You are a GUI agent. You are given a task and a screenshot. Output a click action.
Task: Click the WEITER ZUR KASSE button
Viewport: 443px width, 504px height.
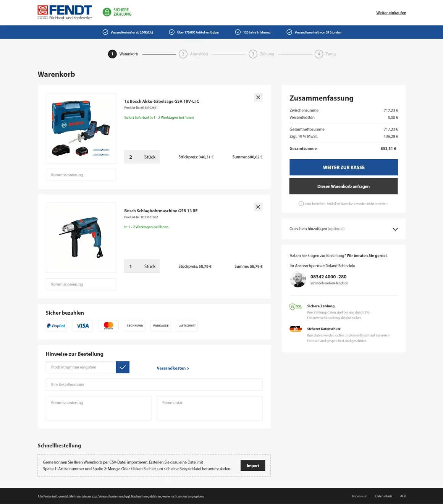pos(344,167)
